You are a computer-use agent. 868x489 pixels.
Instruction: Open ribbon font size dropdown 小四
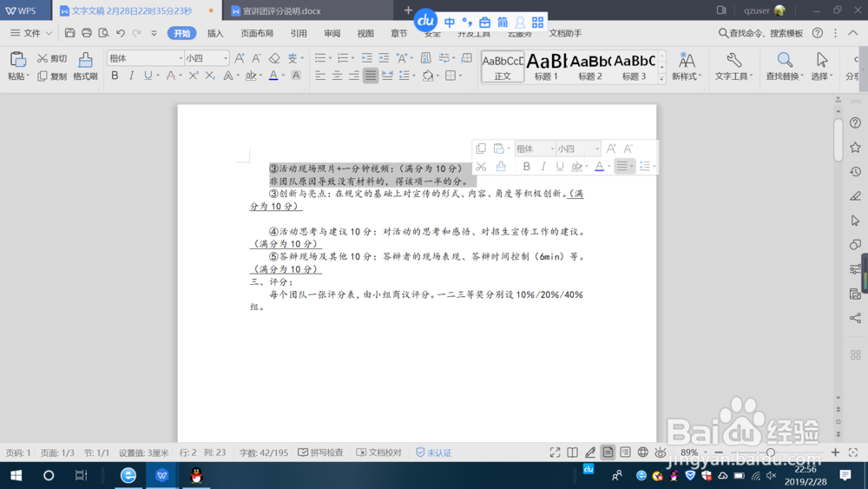(226, 58)
